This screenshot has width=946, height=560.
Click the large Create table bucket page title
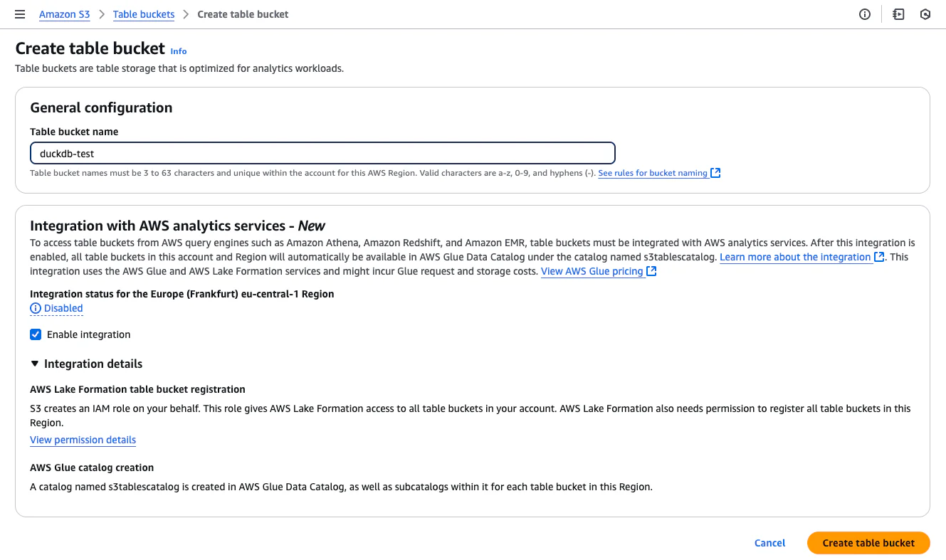[x=90, y=48]
